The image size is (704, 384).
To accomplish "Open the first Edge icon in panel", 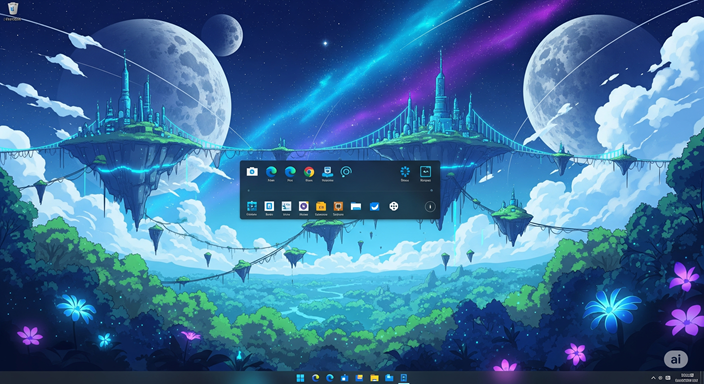I will [x=271, y=172].
